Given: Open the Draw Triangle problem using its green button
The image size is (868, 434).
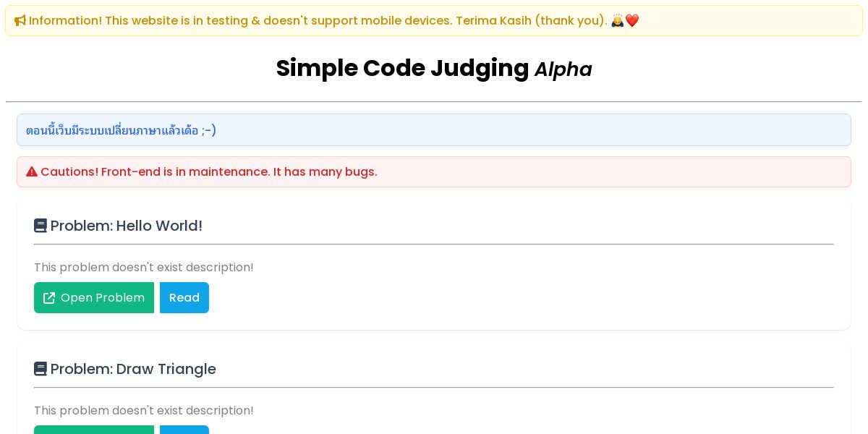Looking at the screenshot, I should (94, 430).
